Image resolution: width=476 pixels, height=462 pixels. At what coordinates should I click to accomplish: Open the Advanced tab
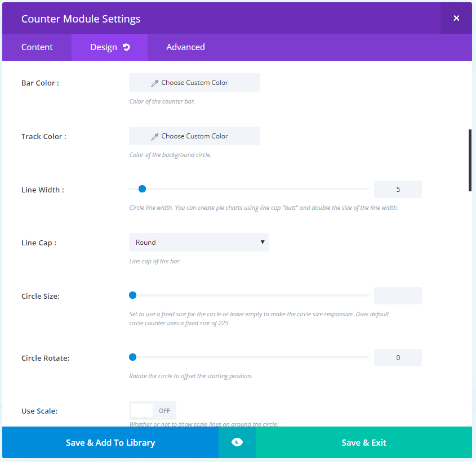[x=185, y=47]
